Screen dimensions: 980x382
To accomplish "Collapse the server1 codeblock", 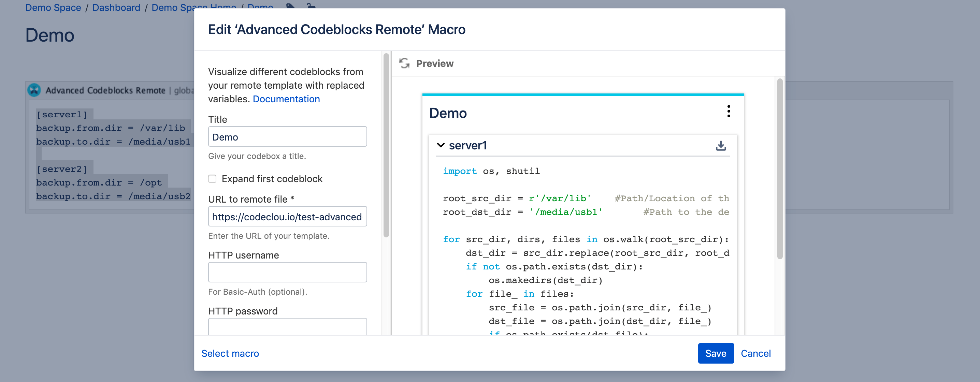I will click(x=441, y=145).
